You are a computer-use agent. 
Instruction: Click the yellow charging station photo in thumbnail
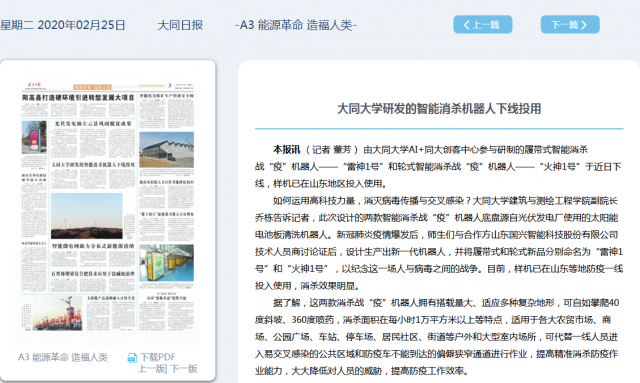166,263
